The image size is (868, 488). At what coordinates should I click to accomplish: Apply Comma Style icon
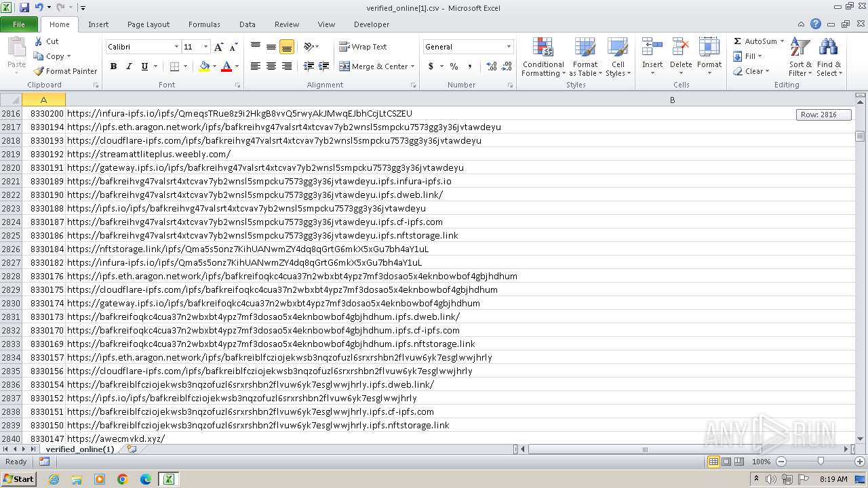pos(470,66)
